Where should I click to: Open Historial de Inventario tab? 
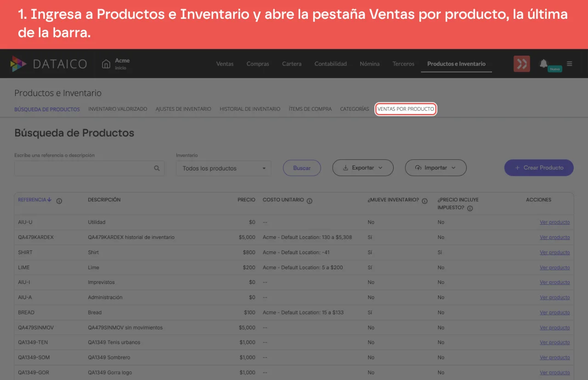tap(250, 109)
